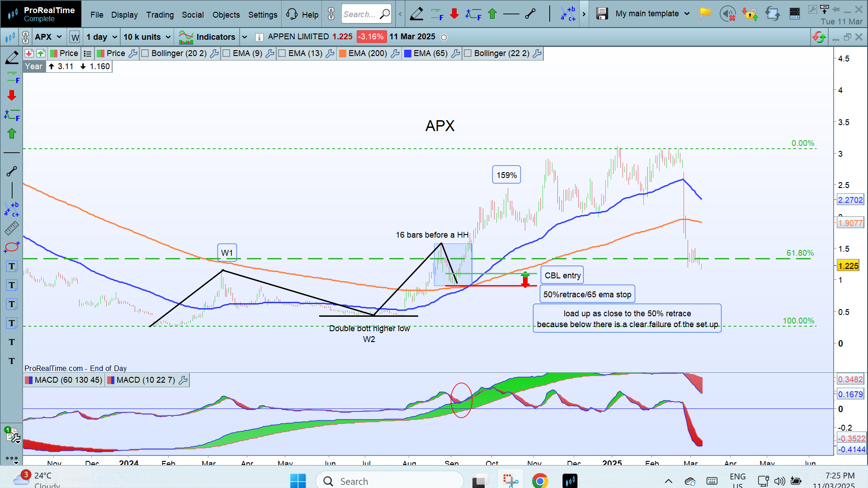Click the ProRealTime search input field
Image resolution: width=868 pixels, height=488 pixels.
point(366,14)
